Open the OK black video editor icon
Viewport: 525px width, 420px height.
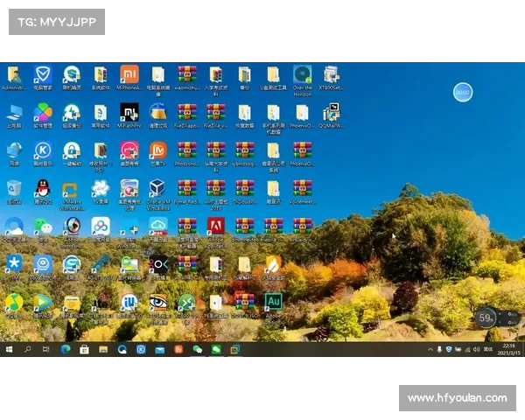coord(158,264)
